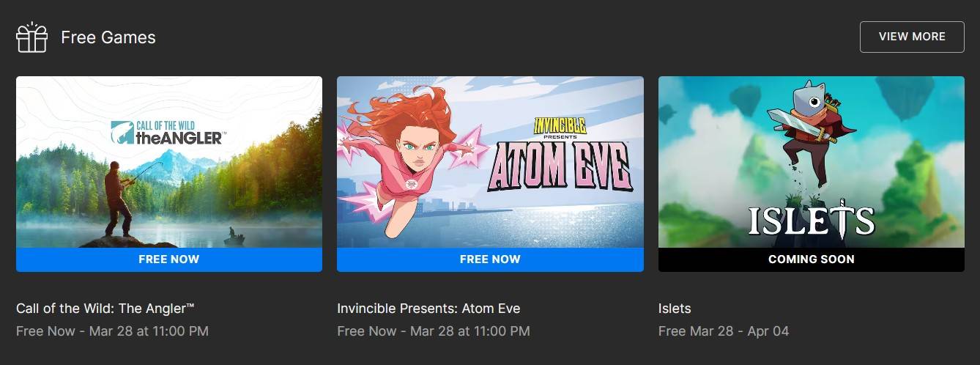Click the theAngler logo in the artwork
The image size is (980, 365).
point(168,132)
